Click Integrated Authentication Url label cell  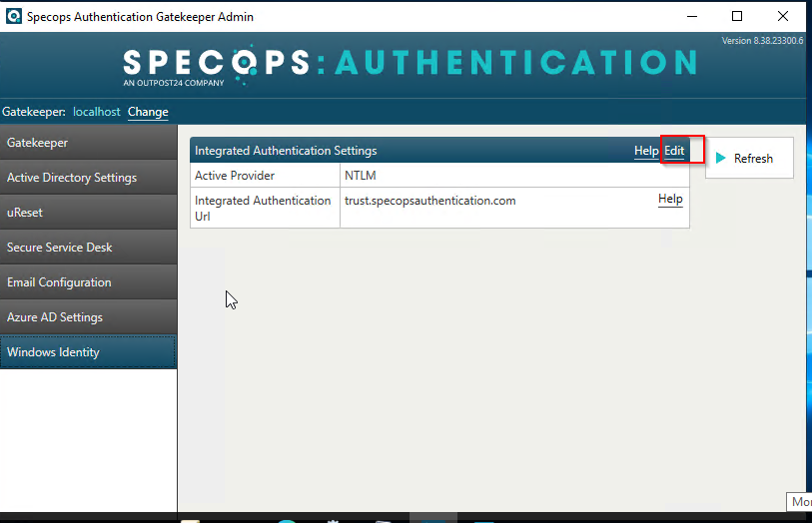(265, 208)
